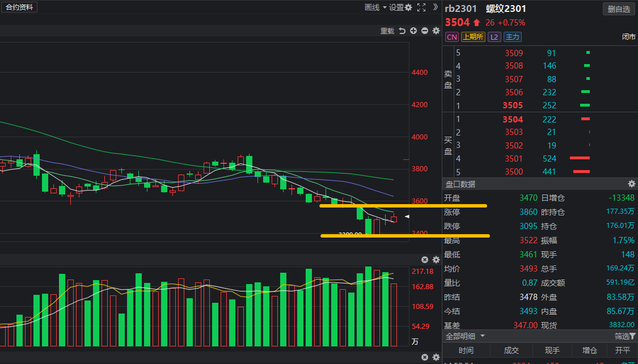
Task: Click the 筛选 filter funnel icon
Action: point(632,336)
